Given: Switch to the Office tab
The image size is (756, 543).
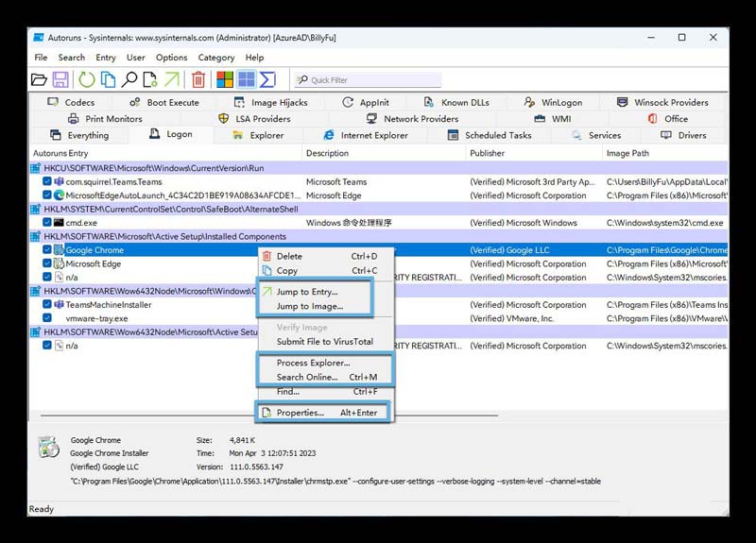Looking at the screenshot, I should pyautogui.click(x=668, y=119).
